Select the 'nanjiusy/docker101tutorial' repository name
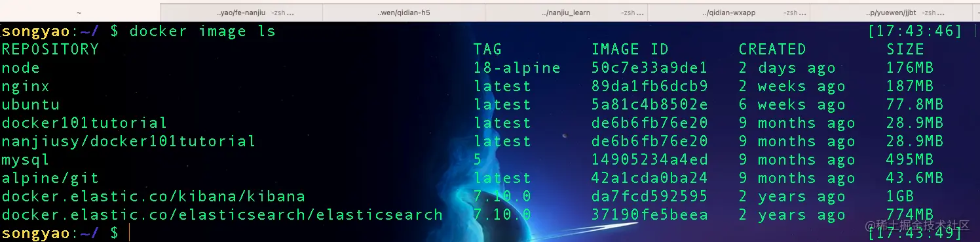 pyautogui.click(x=128, y=141)
